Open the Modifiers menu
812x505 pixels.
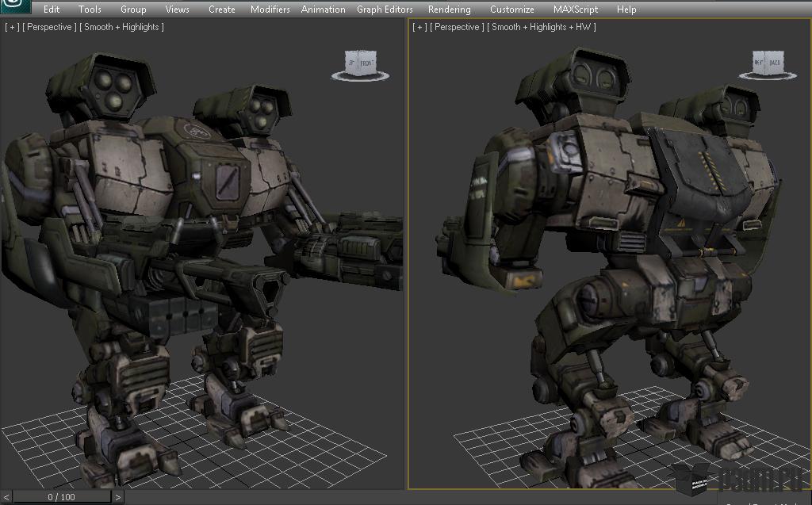(270, 10)
